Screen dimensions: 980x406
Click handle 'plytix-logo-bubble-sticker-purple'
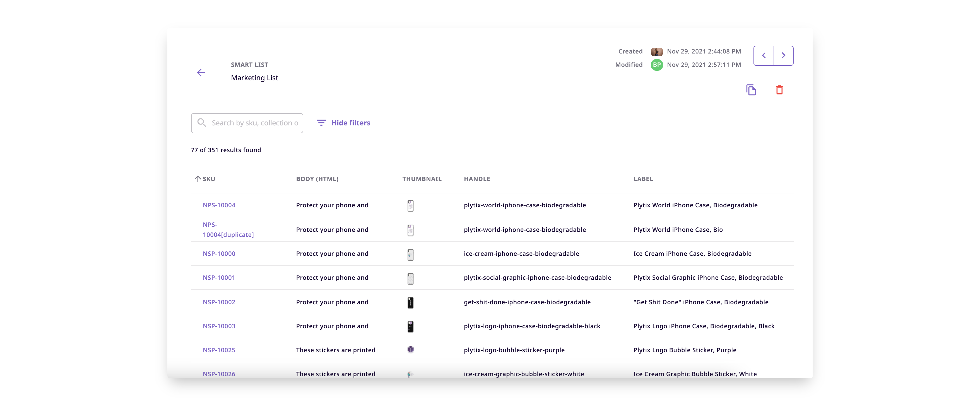tap(514, 350)
